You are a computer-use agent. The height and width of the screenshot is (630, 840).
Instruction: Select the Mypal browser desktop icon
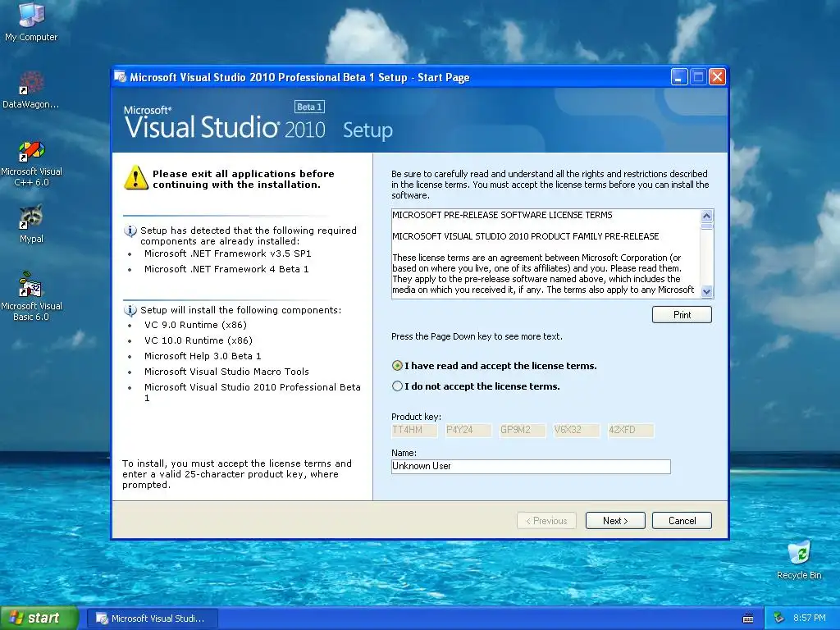pos(31,223)
